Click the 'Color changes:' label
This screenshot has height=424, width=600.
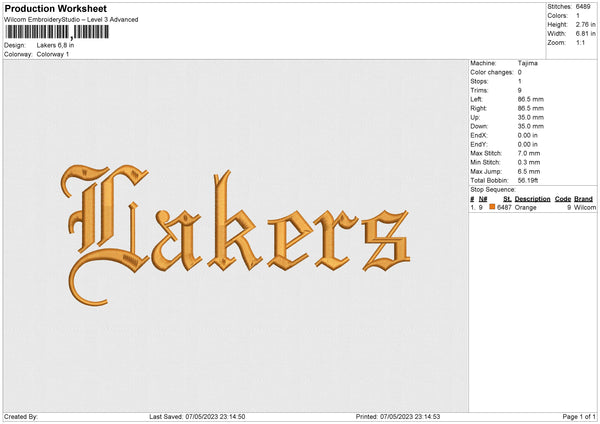click(492, 72)
